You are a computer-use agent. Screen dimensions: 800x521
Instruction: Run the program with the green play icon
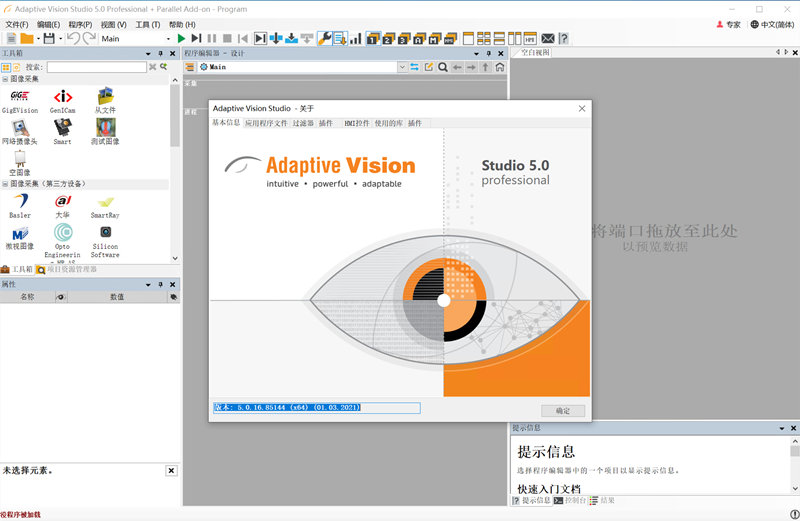click(x=181, y=38)
